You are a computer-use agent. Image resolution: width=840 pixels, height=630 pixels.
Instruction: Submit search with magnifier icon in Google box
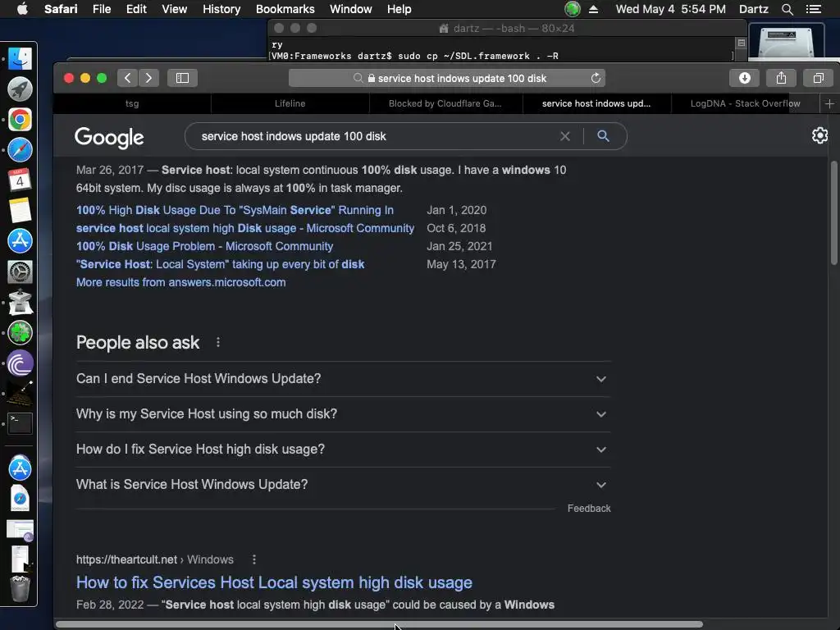(603, 136)
